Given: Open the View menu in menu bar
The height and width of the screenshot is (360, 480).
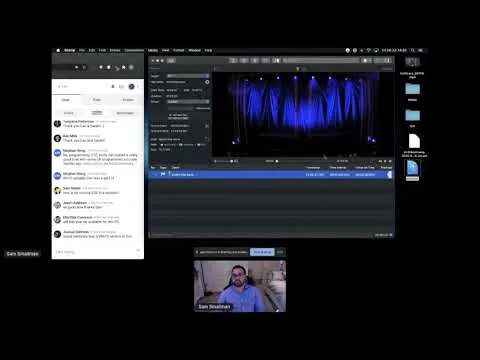Looking at the screenshot, I should click(166, 50).
